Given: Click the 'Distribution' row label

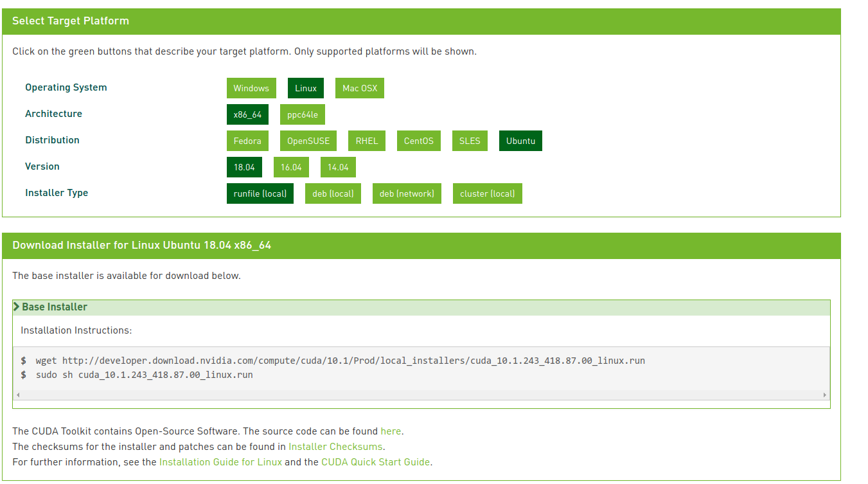Looking at the screenshot, I should click(x=52, y=140).
